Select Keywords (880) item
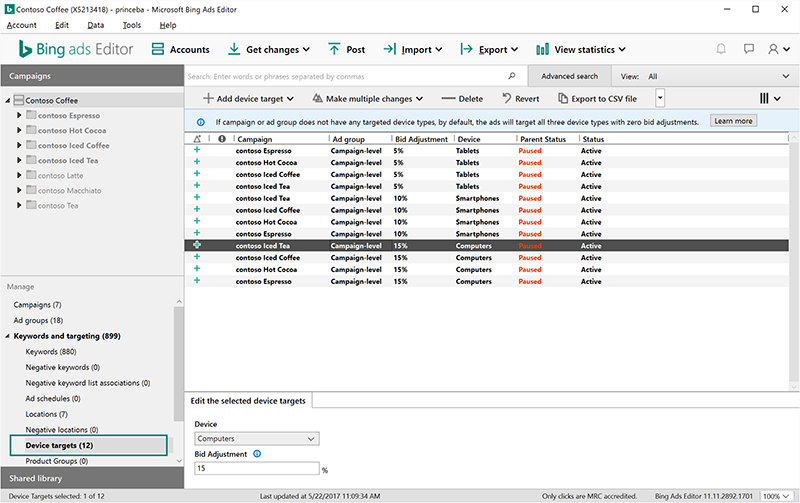This screenshot has width=800, height=503. [x=51, y=351]
